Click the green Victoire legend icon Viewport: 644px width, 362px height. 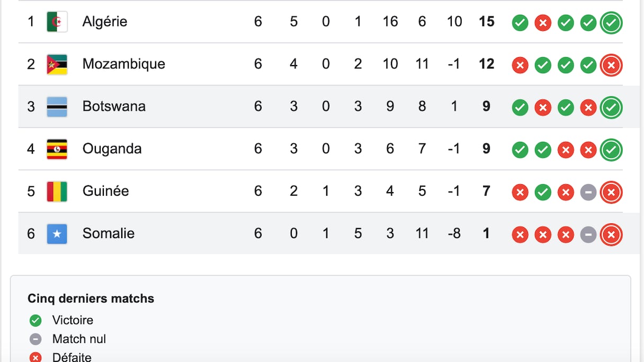tap(35, 321)
